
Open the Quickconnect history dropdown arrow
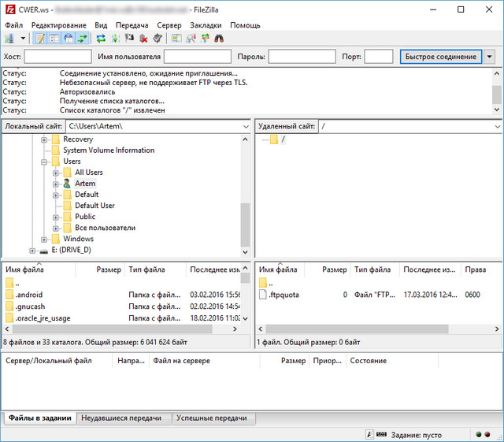point(490,57)
